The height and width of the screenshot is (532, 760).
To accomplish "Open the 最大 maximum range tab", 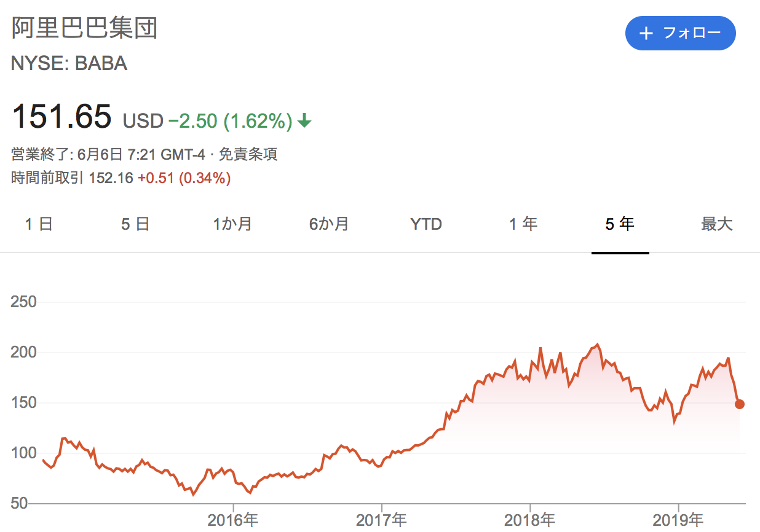I will (717, 224).
